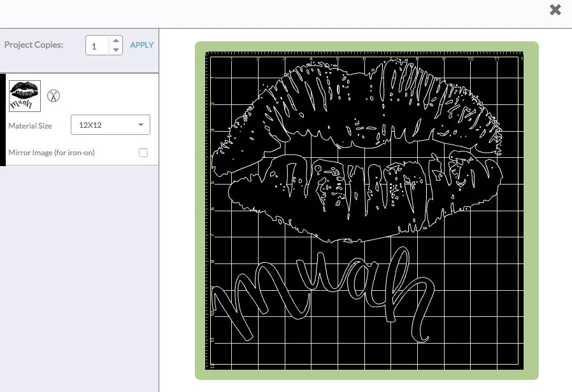Select the lips mat thumbnail
The width and height of the screenshot is (572, 392).
(x=25, y=96)
